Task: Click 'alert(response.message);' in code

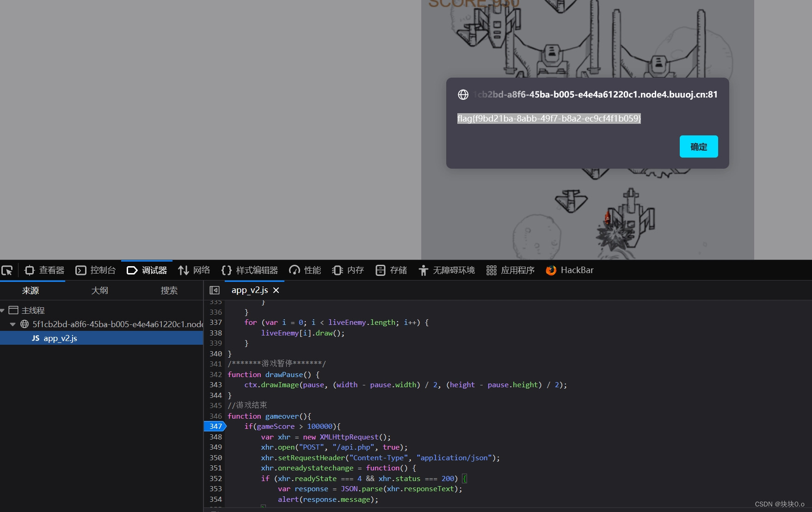Action: [328, 499]
